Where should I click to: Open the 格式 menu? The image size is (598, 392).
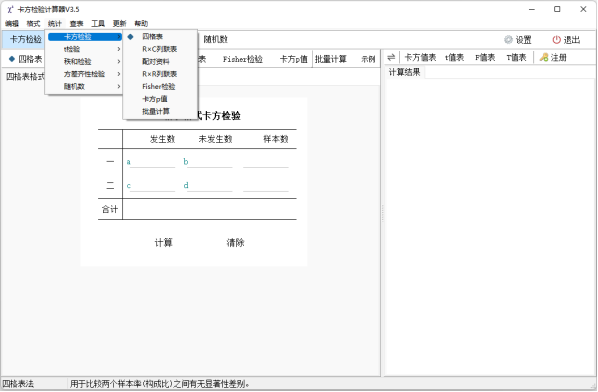tap(33, 24)
